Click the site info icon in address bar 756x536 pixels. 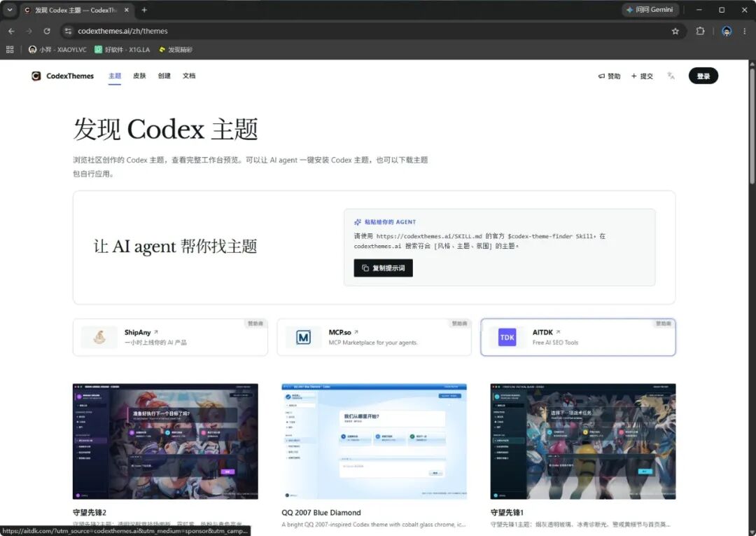[68, 31]
